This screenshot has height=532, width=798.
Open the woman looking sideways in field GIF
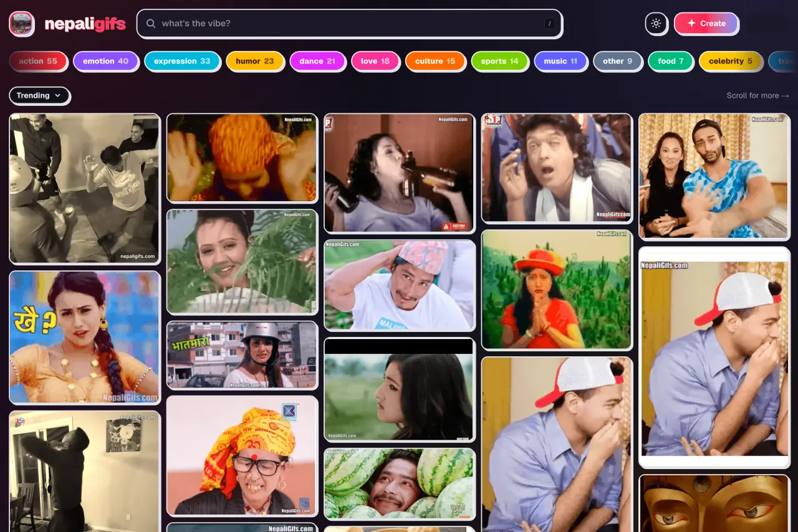coord(400,389)
